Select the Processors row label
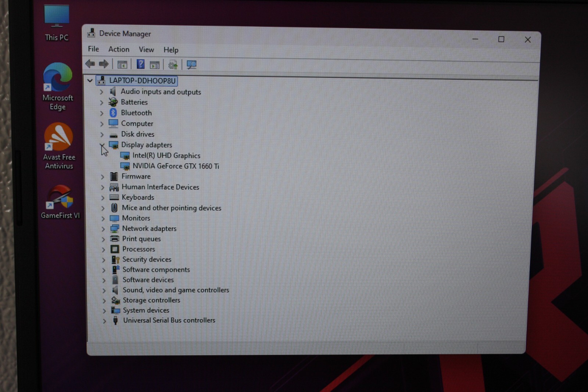 (139, 249)
